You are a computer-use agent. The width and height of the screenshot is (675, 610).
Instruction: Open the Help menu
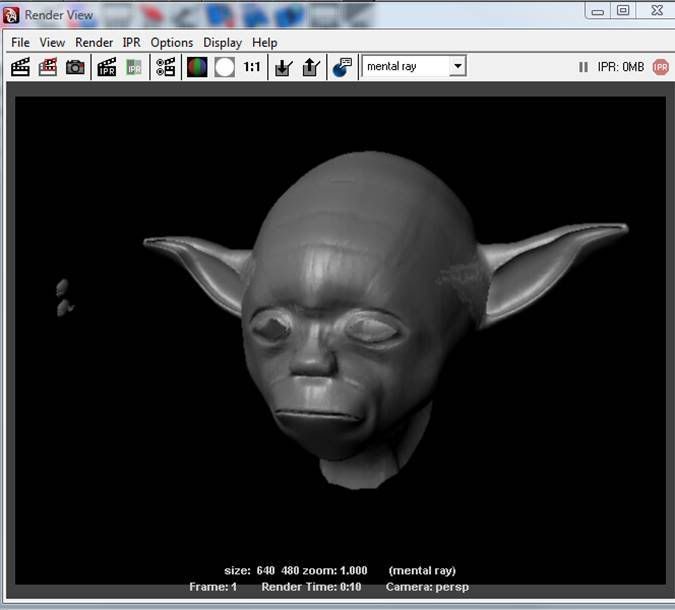pyautogui.click(x=265, y=43)
